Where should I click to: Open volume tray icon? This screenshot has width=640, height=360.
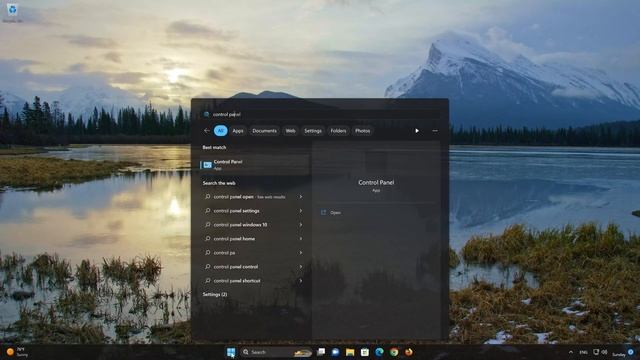[x=604, y=352]
